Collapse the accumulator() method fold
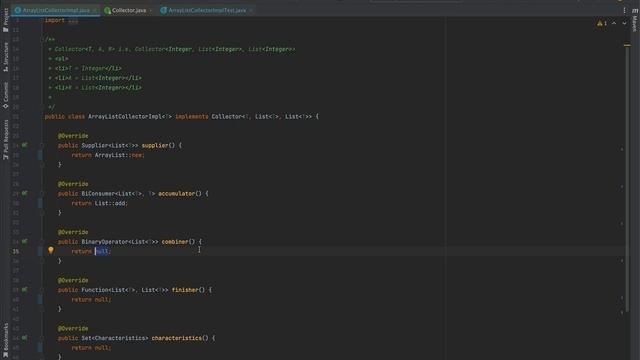Image resolution: width=640 pixels, height=360 pixels. point(42,193)
